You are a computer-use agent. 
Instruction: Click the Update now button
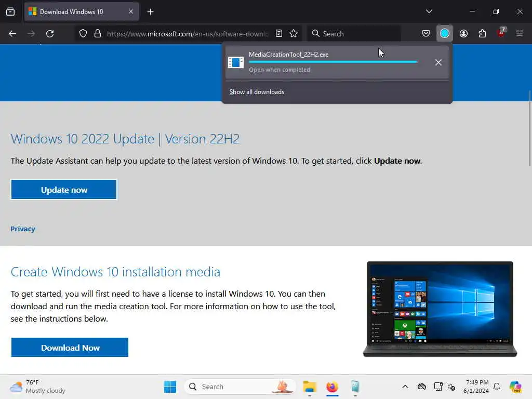[64, 190]
